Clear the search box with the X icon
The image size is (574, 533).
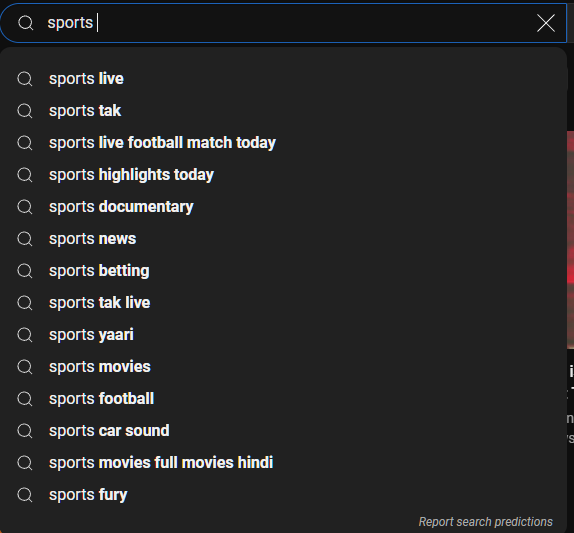pos(545,23)
